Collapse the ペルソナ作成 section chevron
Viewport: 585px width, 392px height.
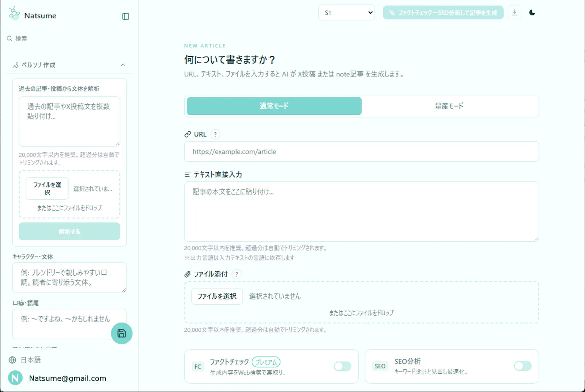(123, 65)
